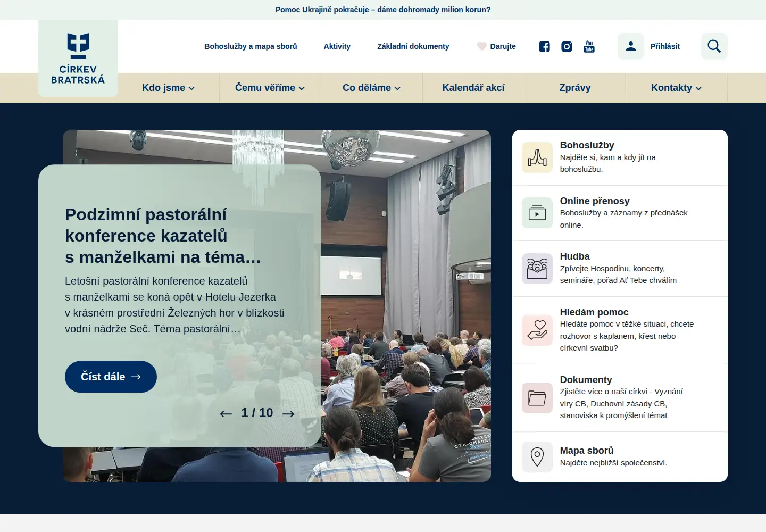Open Kalendář akcí page
This screenshot has width=766, height=532.
pyautogui.click(x=473, y=88)
